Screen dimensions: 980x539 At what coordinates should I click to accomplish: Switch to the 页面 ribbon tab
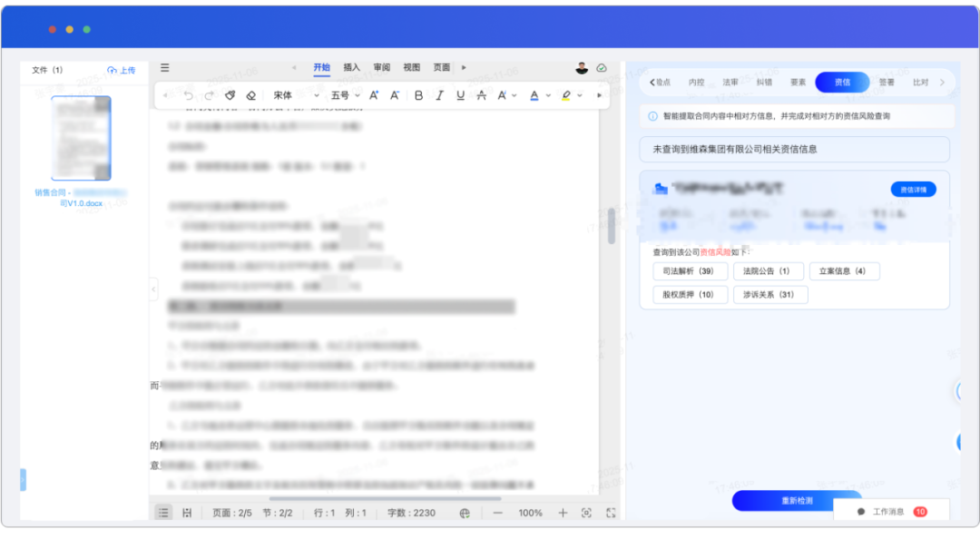[x=442, y=67]
